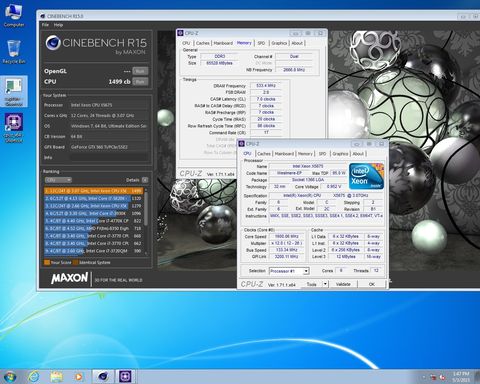Switch to Graphics tab in Memory CPU-Z window
This screenshot has height=384, width=480.
click(279, 43)
